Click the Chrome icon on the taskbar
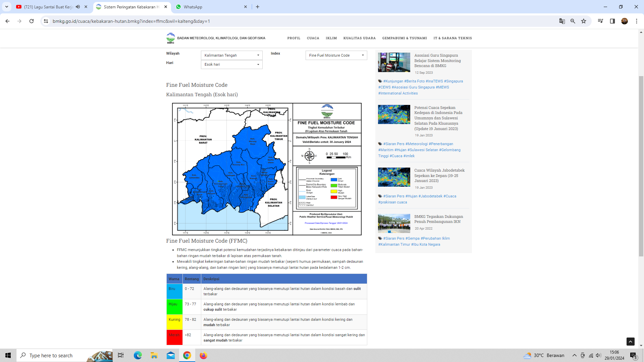Screen dimensions: 644x362 [187, 355]
